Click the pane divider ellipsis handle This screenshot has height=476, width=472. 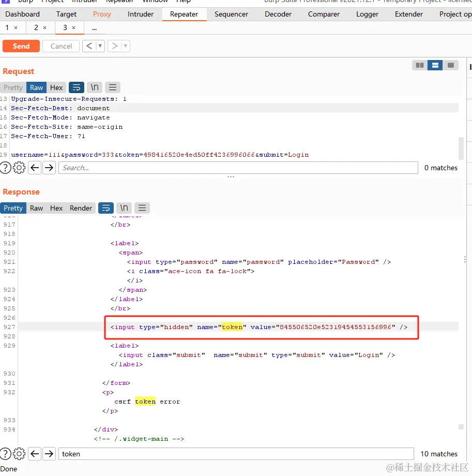tap(231, 176)
